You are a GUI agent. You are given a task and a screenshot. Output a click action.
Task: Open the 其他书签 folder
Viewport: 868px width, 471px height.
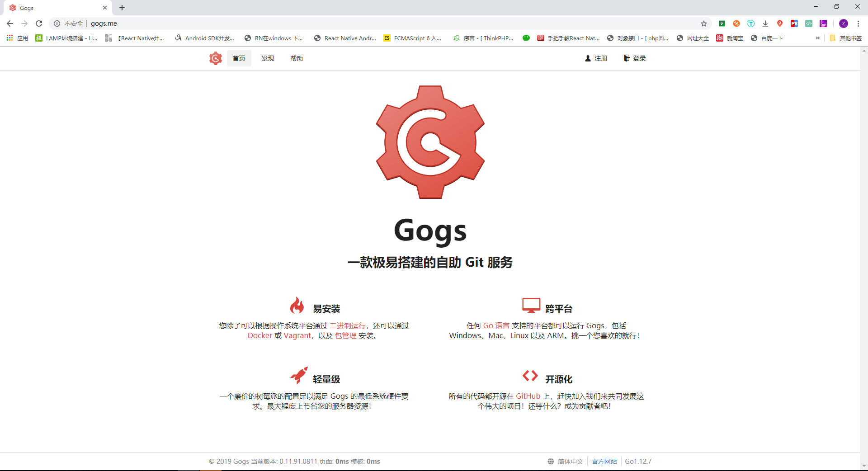[x=845, y=38]
